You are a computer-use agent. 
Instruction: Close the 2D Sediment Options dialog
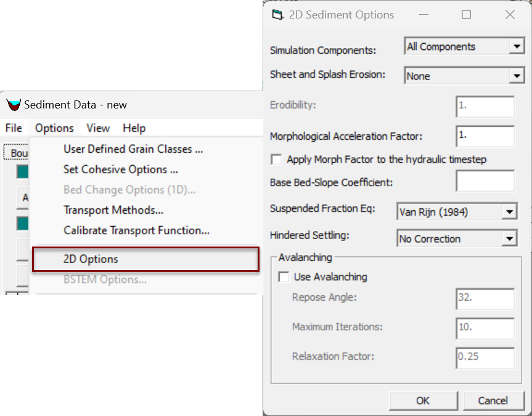[x=510, y=15]
